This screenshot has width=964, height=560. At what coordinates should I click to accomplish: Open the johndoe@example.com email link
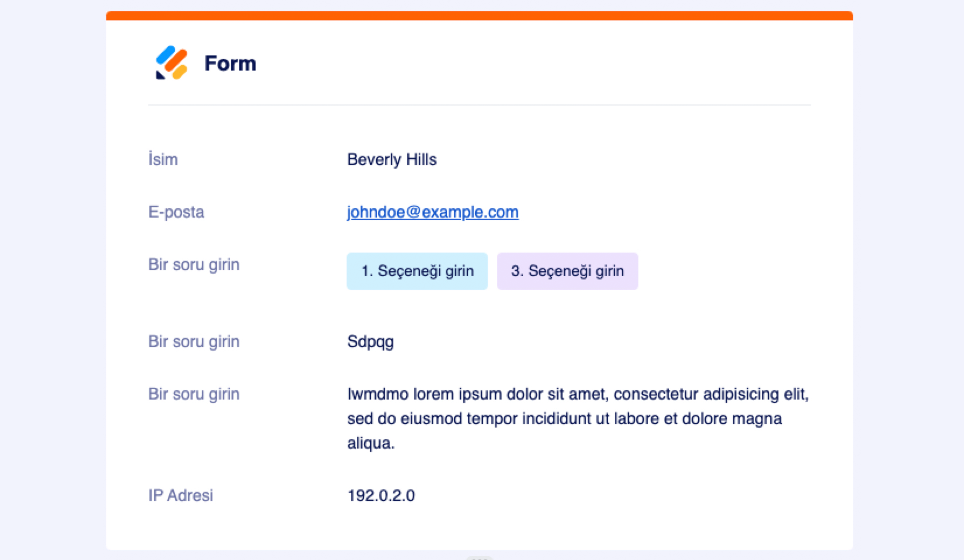click(x=432, y=212)
